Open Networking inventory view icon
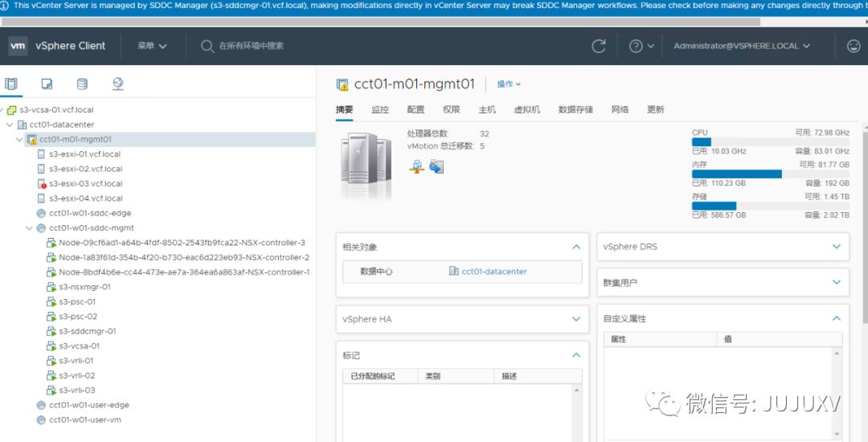Screen dimensions: 868x442 click(x=117, y=84)
